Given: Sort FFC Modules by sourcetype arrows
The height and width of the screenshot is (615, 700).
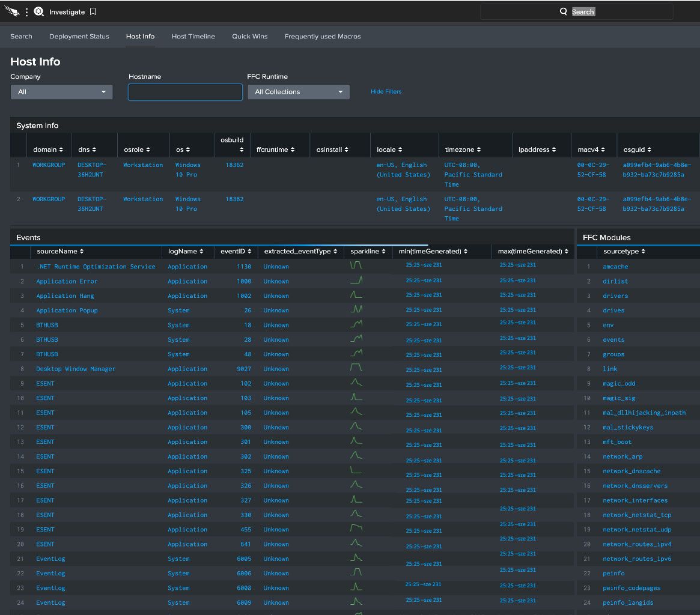Looking at the screenshot, I should point(644,251).
